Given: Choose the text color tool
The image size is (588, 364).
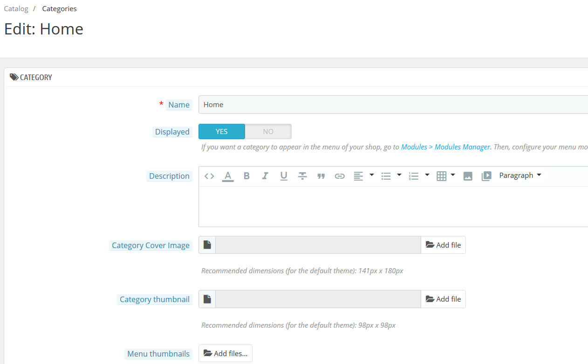Looking at the screenshot, I should pos(228,176).
